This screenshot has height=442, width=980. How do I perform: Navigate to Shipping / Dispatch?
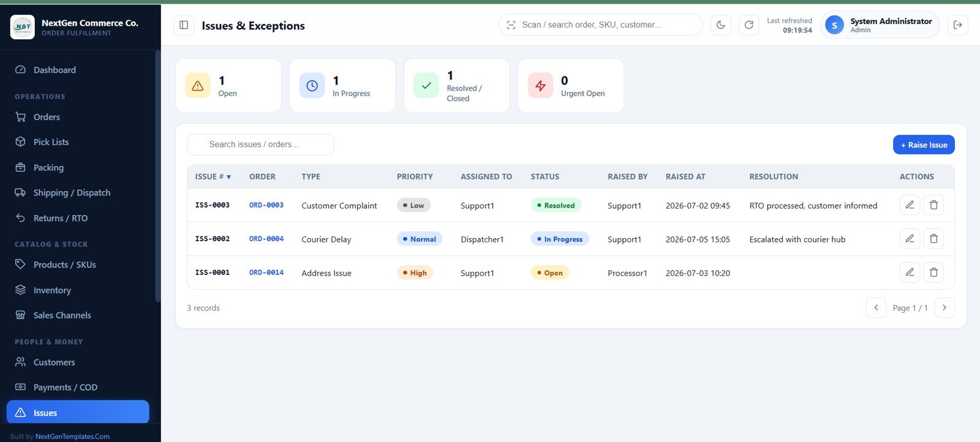(x=78, y=193)
